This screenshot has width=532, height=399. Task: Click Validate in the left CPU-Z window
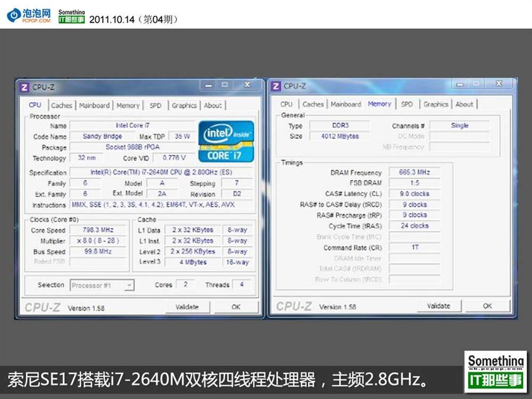(x=187, y=307)
